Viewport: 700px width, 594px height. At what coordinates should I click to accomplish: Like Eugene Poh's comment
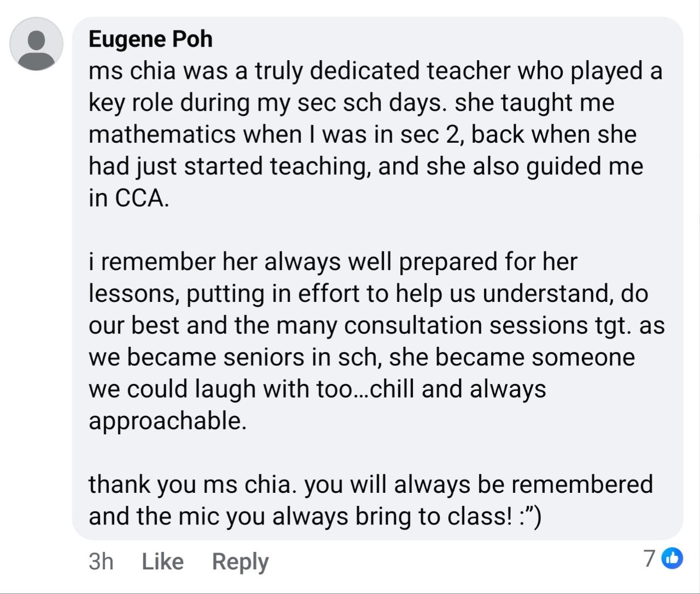coord(162,561)
